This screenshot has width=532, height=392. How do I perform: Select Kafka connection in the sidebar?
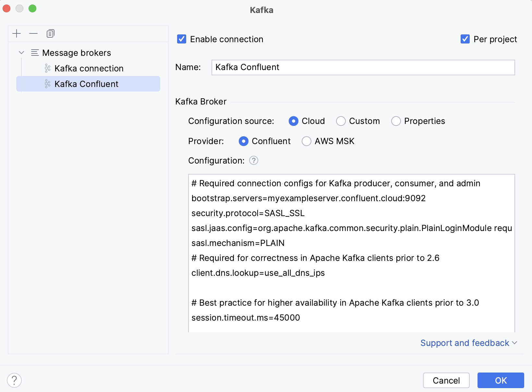coord(89,68)
